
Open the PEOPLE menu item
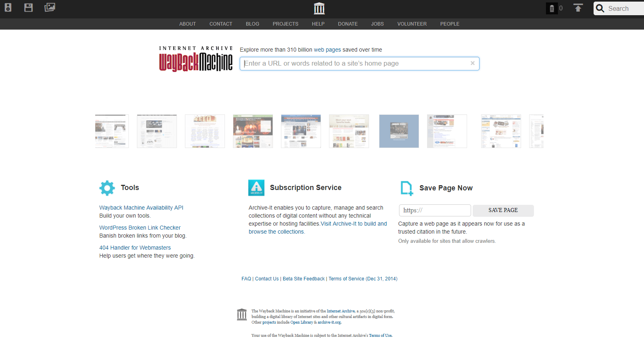click(x=450, y=24)
